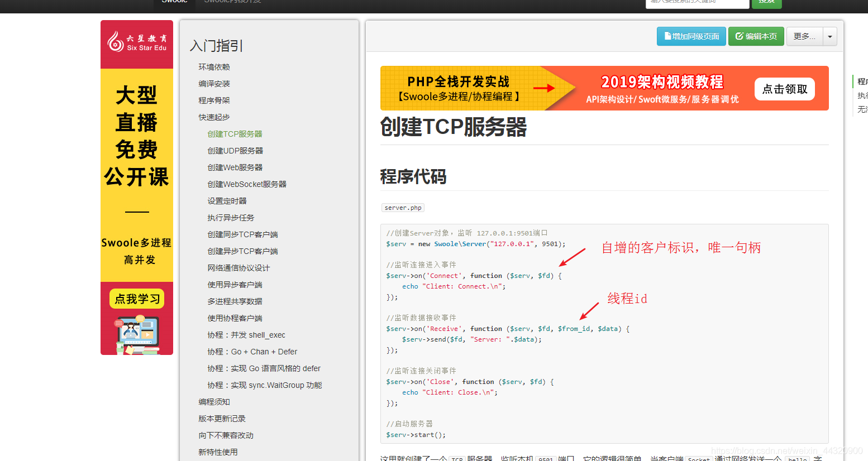Click the 增加同级页面 button
The height and width of the screenshot is (461, 868).
pos(691,36)
